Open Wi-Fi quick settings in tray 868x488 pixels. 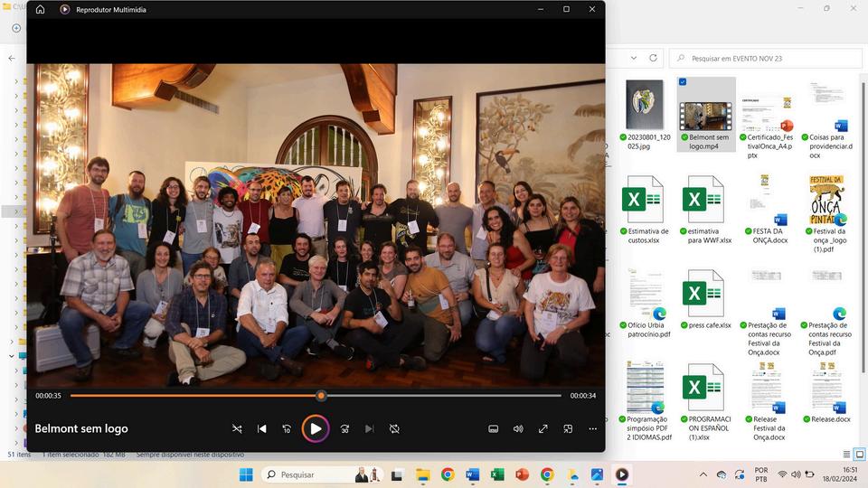click(782, 474)
